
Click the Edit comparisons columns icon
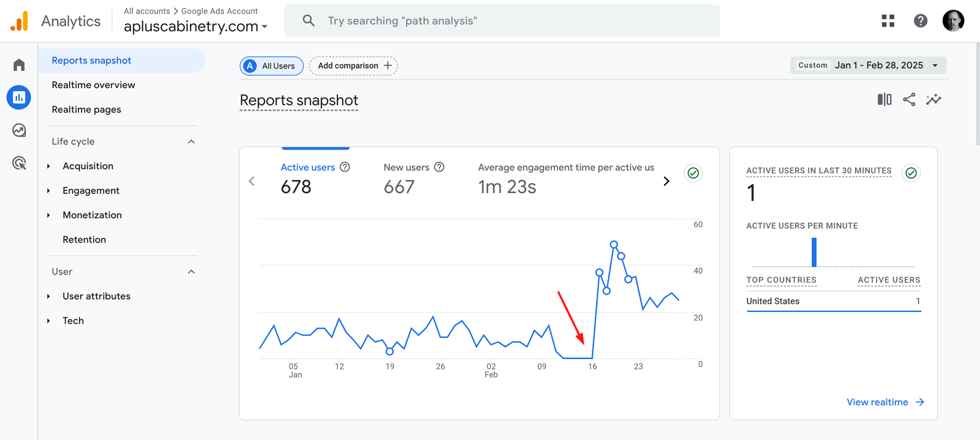(x=884, y=99)
